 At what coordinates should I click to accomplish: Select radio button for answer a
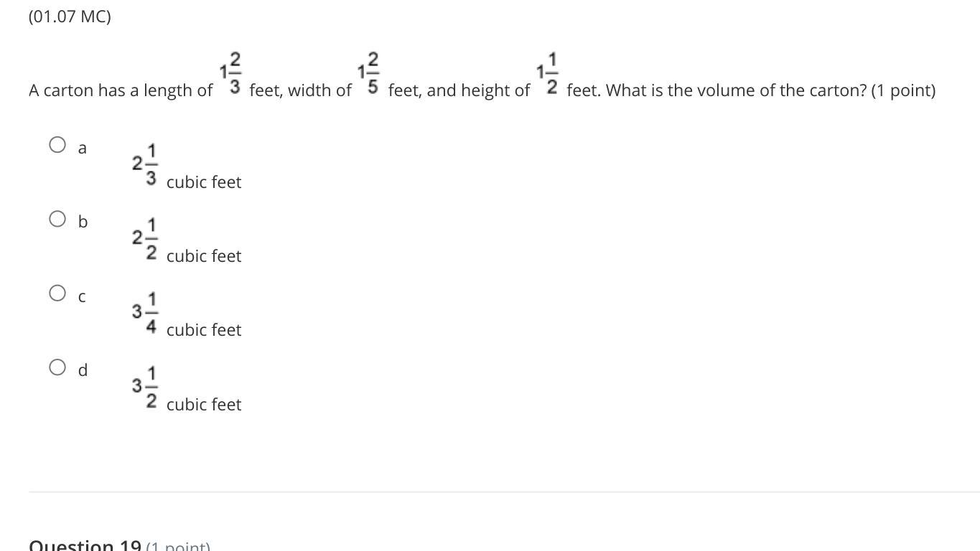[x=57, y=145]
